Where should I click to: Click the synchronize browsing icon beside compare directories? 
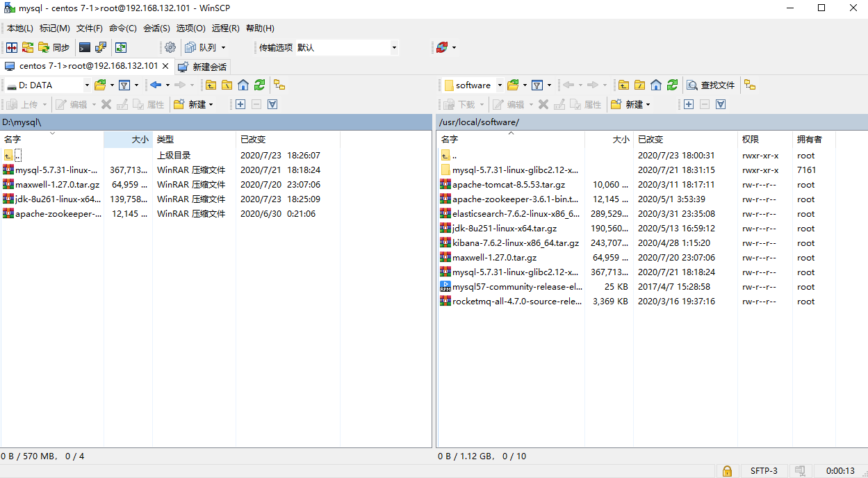click(28, 48)
